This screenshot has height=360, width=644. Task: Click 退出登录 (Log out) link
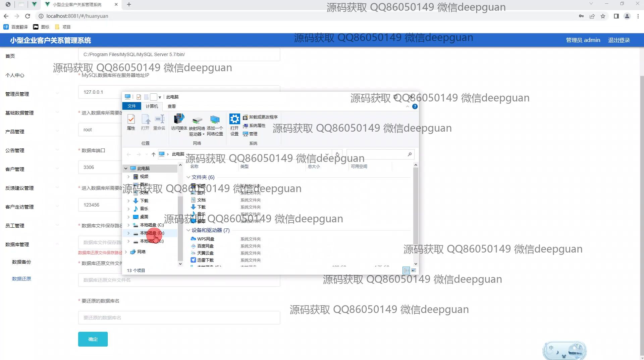619,40
